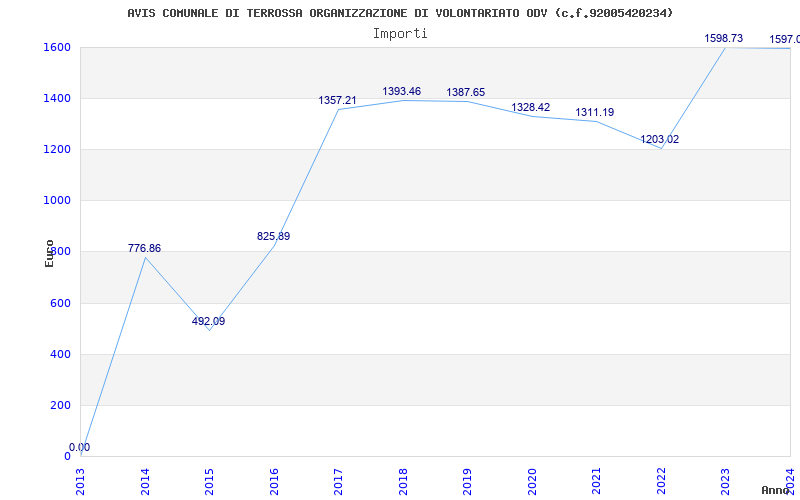
Task: Select the 492.09 data point label
Action: pos(208,321)
